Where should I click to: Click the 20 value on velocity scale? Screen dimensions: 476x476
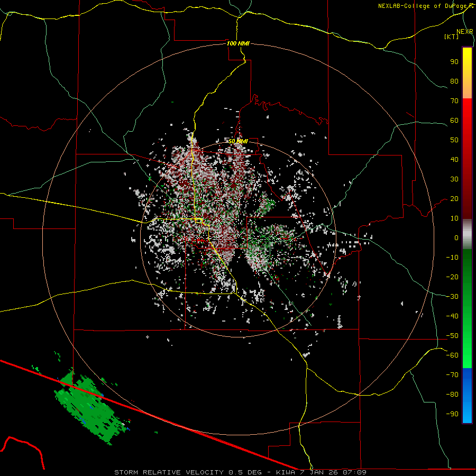click(x=454, y=198)
